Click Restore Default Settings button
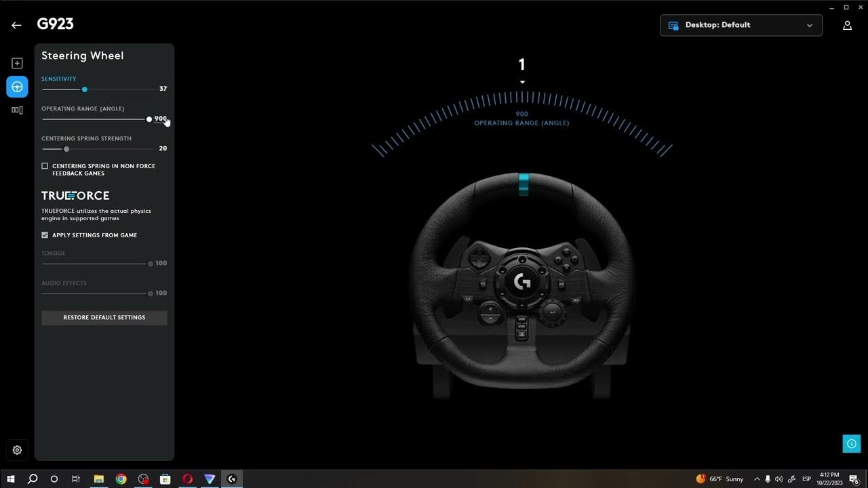This screenshot has height=488, width=868. (x=104, y=317)
